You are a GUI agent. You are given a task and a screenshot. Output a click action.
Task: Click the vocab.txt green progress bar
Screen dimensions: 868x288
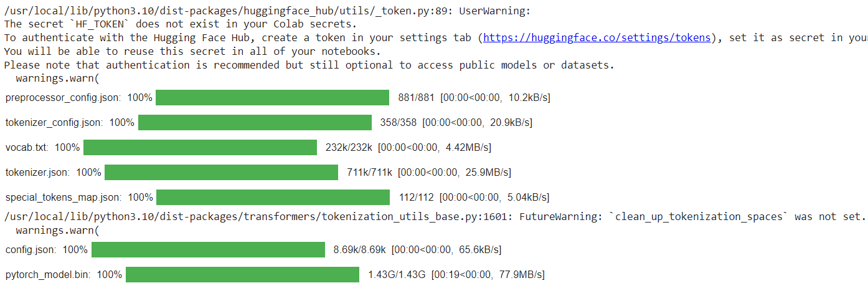[200, 148]
